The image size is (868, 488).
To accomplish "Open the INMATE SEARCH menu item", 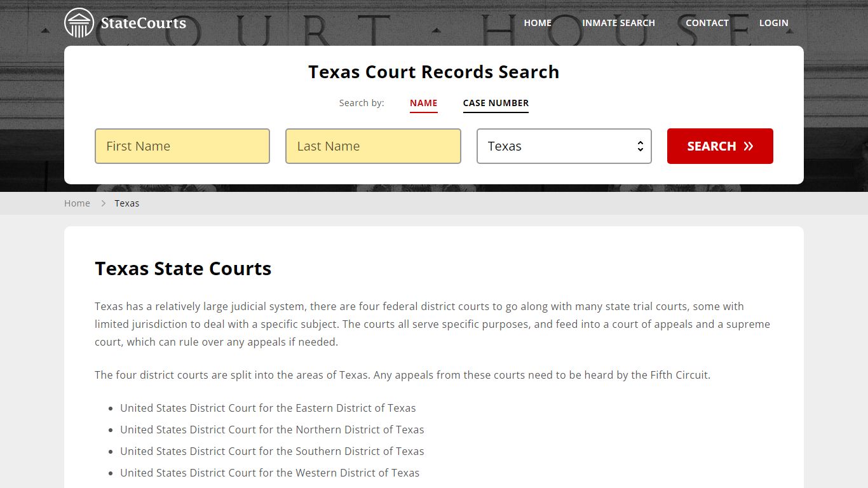I will coord(618,23).
